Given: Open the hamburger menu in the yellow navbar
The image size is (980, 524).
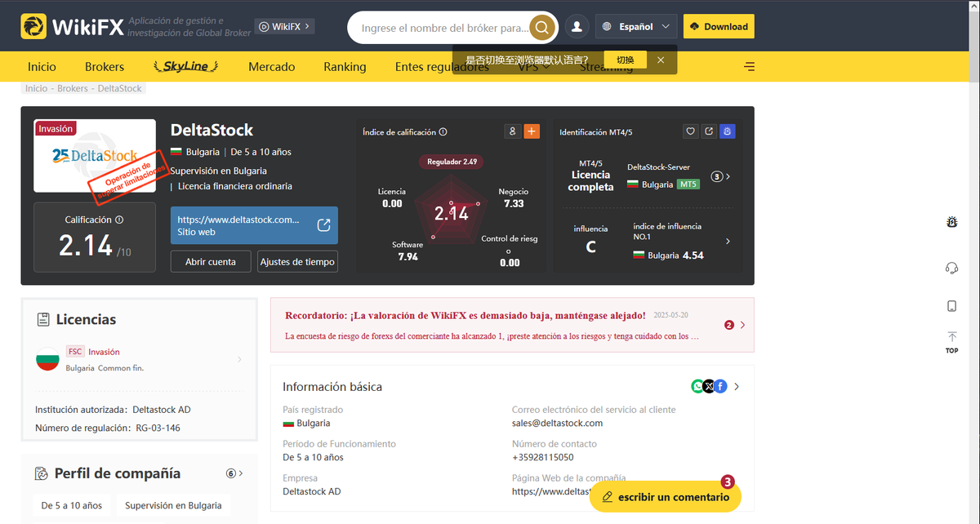Looking at the screenshot, I should (x=750, y=67).
